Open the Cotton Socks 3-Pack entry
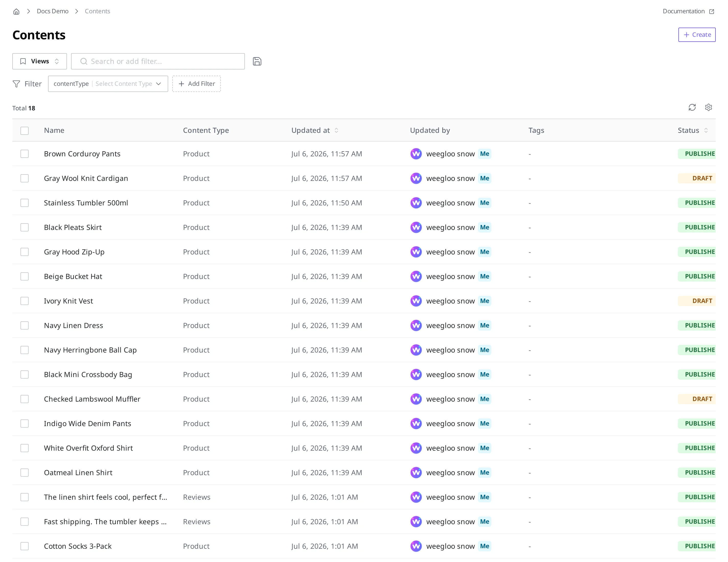 tap(78, 546)
